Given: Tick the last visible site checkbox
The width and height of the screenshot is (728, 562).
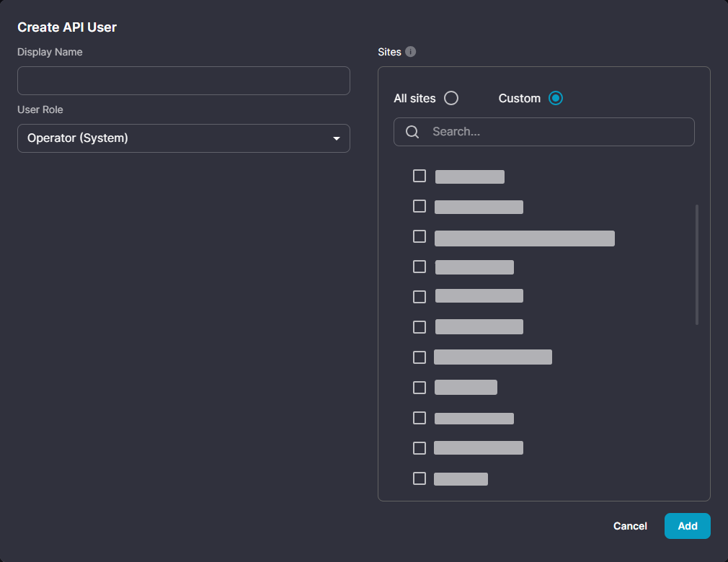Looking at the screenshot, I should click(x=420, y=478).
